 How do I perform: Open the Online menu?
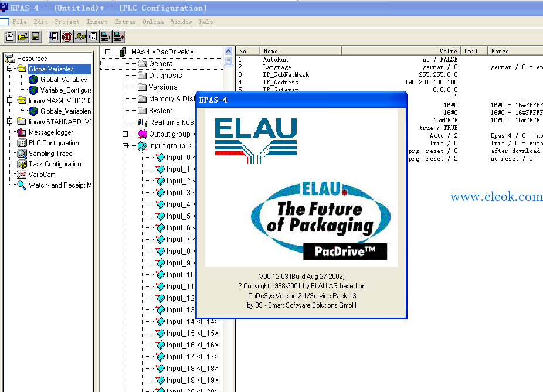click(153, 22)
